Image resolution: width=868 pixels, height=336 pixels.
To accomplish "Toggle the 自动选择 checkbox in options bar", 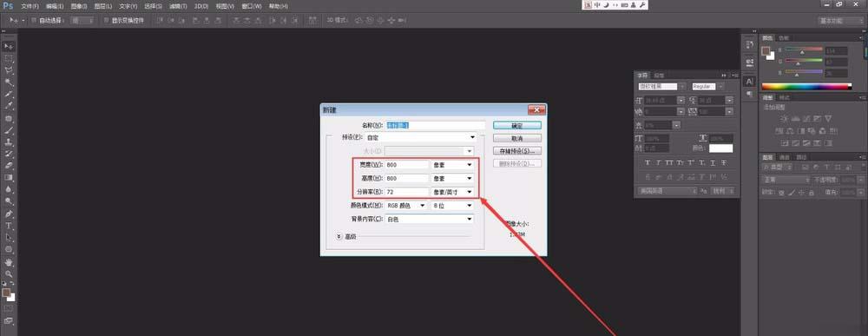I will tap(34, 21).
